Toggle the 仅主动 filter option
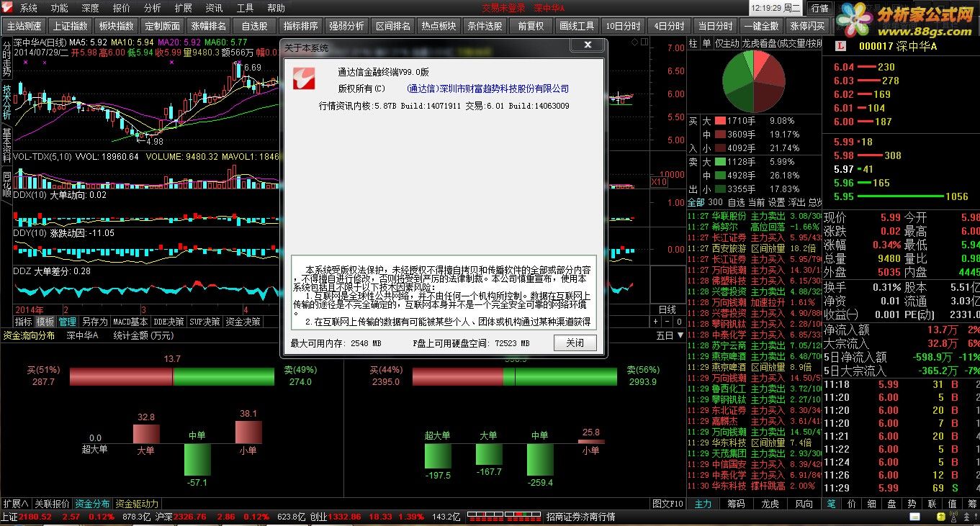 click(727, 43)
